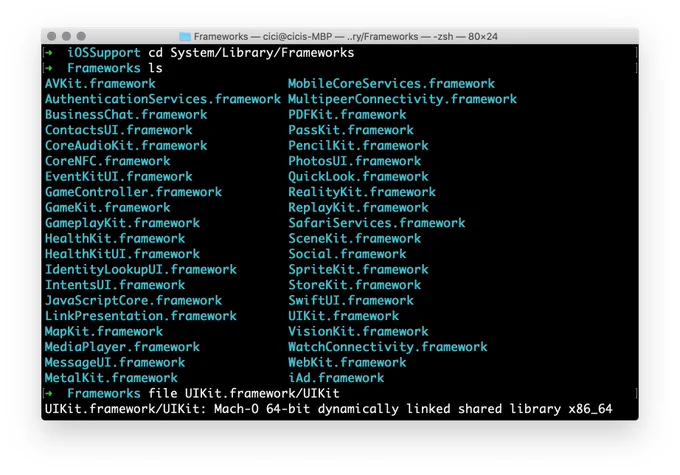Select iAd.framework entry
The image size is (680, 475).
click(336, 378)
